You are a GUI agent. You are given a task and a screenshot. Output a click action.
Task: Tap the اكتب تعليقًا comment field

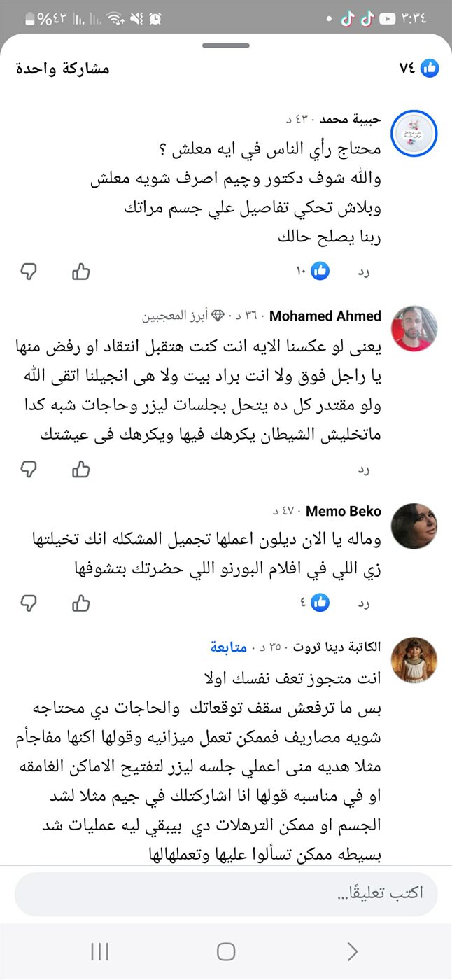click(x=226, y=894)
